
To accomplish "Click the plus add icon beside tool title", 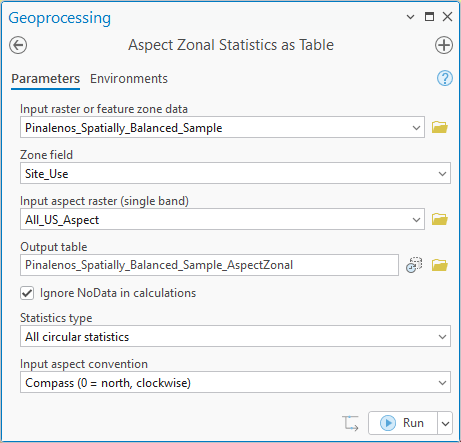I will click(444, 45).
